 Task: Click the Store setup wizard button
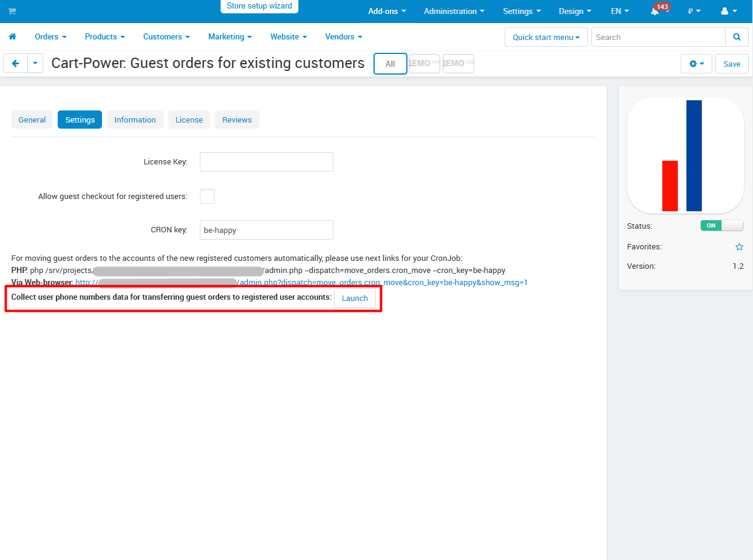point(259,6)
